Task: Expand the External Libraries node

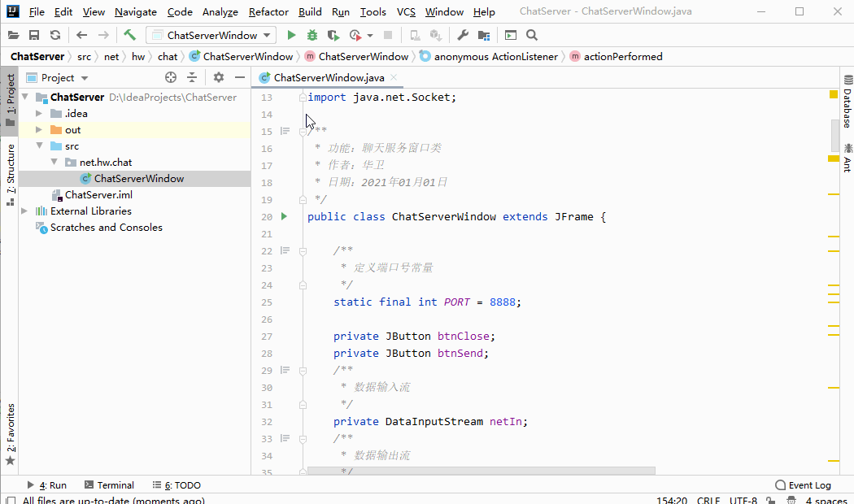Action: pyautogui.click(x=24, y=211)
